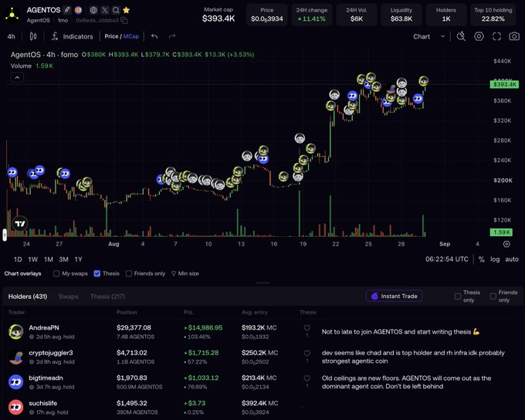The image size is (525, 420).
Task: Open the token website globe icon
Action: pyautogui.click(x=93, y=10)
